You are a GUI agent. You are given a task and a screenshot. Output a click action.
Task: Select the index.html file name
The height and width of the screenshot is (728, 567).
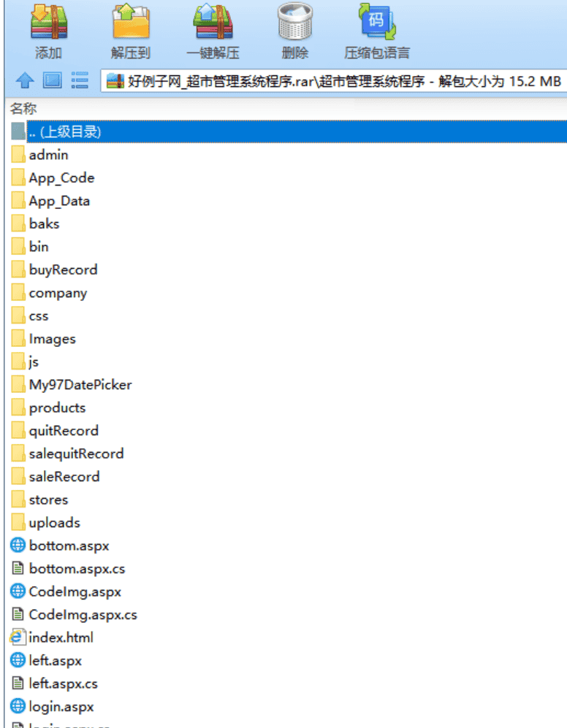pyautogui.click(x=61, y=637)
